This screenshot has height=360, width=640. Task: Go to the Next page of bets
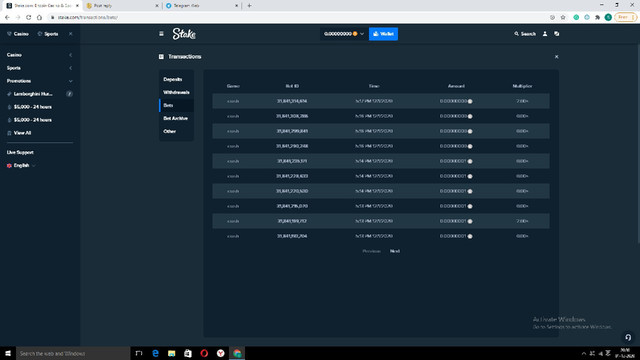(x=395, y=251)
